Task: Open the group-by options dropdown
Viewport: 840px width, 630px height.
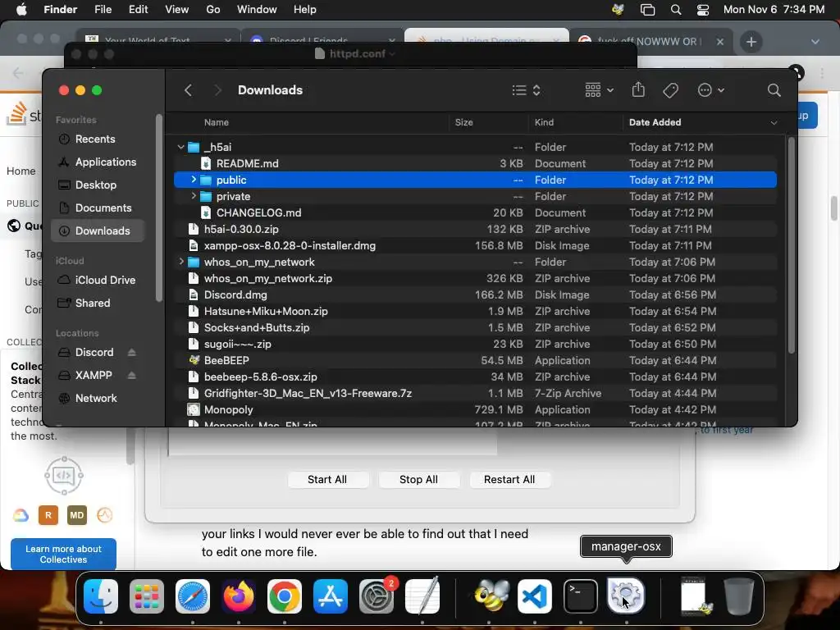Action: tap(599, 90)
